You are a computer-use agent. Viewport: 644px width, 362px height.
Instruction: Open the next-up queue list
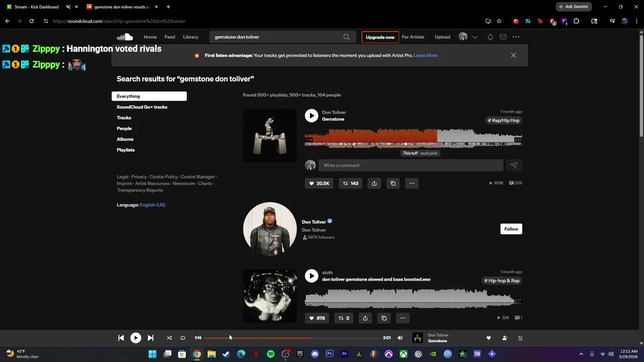[x=520, y=338]
